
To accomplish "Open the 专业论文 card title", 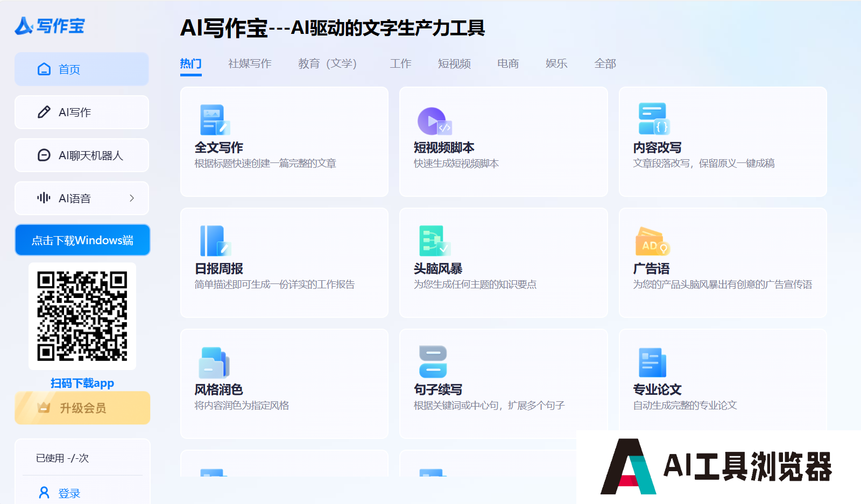I will tap(657, 389).
